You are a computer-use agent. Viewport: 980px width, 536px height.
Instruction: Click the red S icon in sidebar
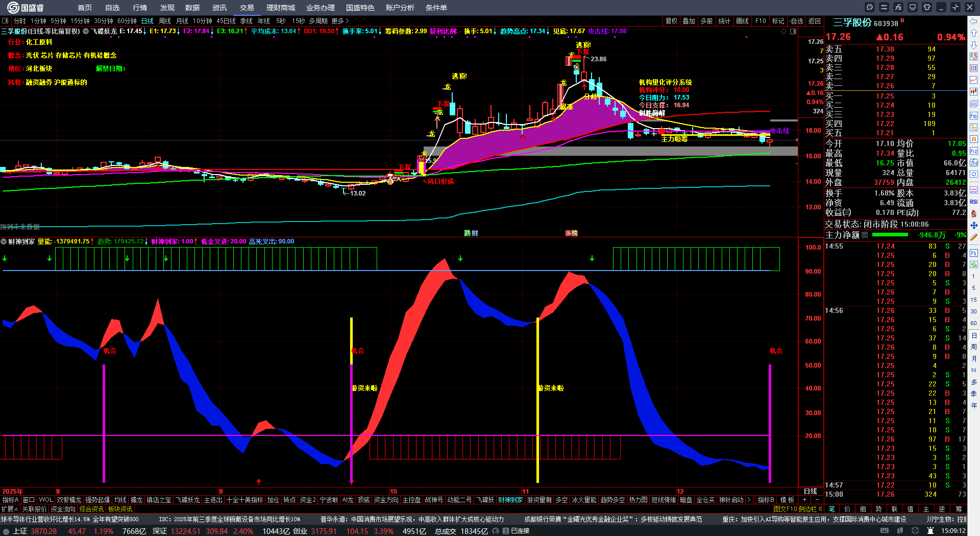[x=974, y=213]
